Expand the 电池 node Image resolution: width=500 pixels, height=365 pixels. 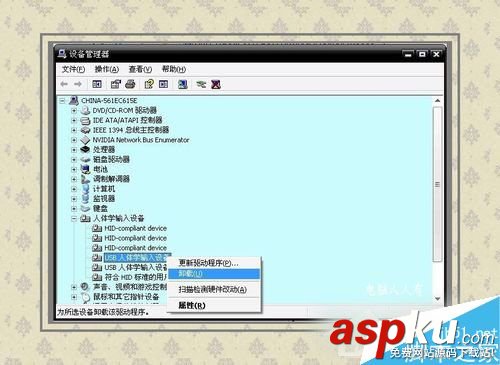coord(74,169)
